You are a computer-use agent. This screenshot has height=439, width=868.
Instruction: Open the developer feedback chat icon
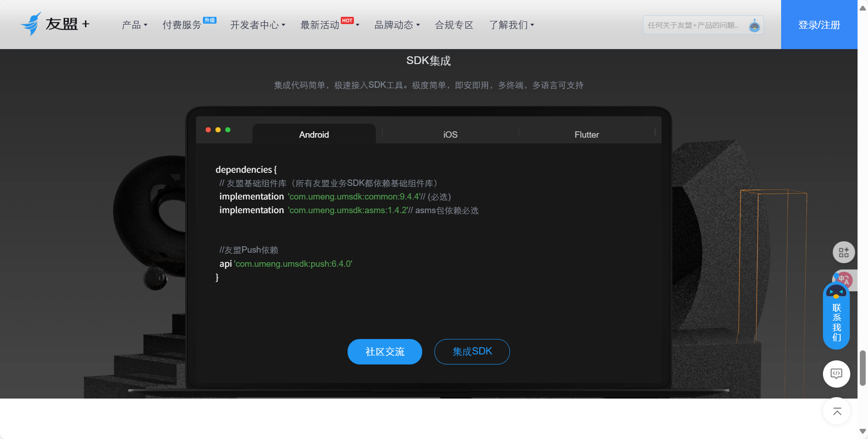[x=837, y=374]
